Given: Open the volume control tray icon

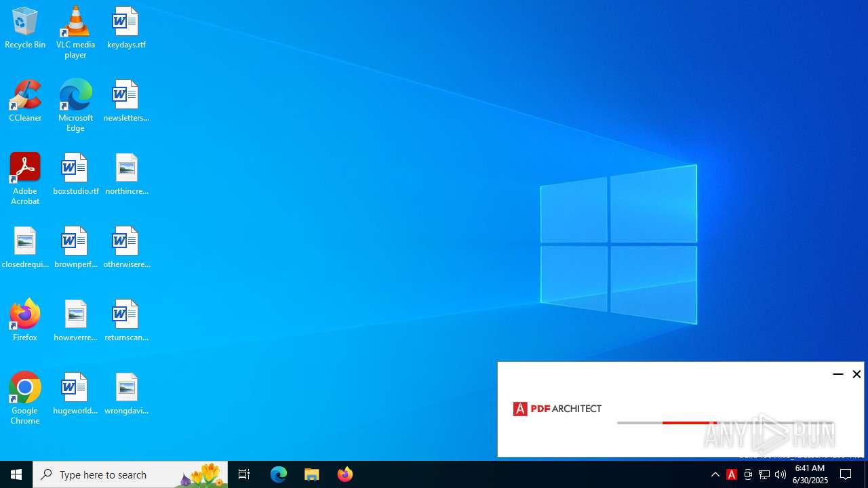Looking at the screenshot, I should pyautogui.click(x=781, y=474).
